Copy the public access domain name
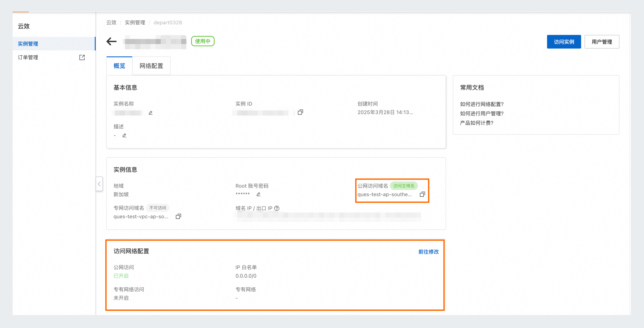Viewport: 644px width, 328px height. (x=422, y=194)
